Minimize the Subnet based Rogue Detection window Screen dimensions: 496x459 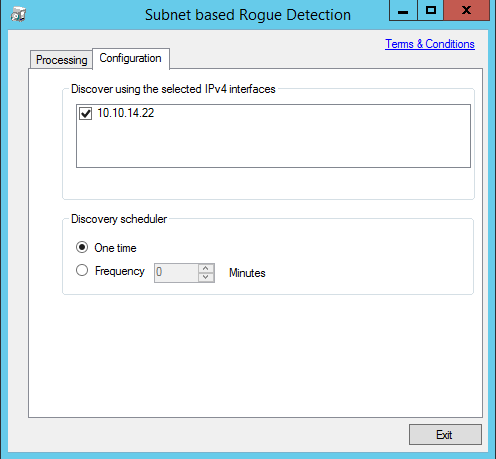403,10
